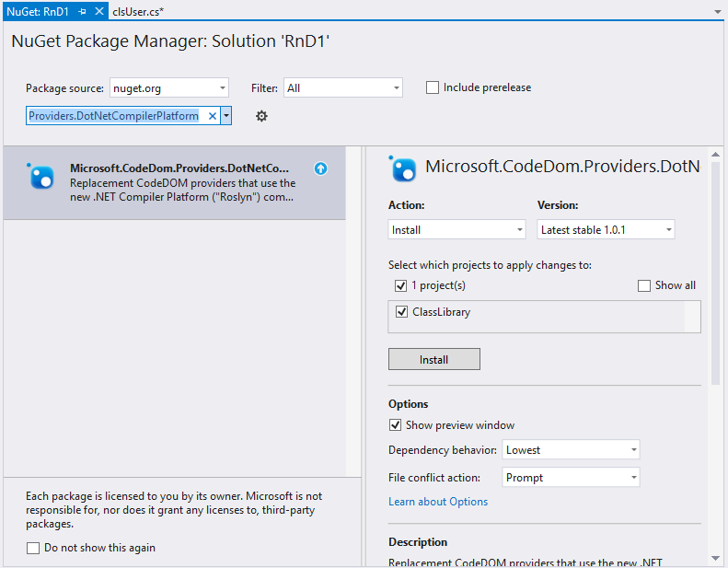Open the Package source dropdown
This screenshot has height=568, width=728.
click(168, 88)
